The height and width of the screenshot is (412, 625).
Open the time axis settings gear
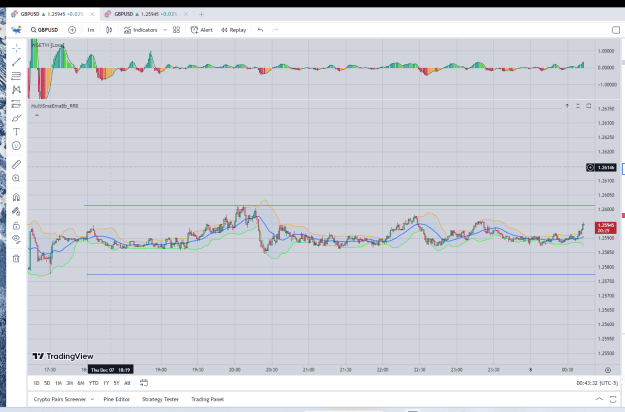608,370
